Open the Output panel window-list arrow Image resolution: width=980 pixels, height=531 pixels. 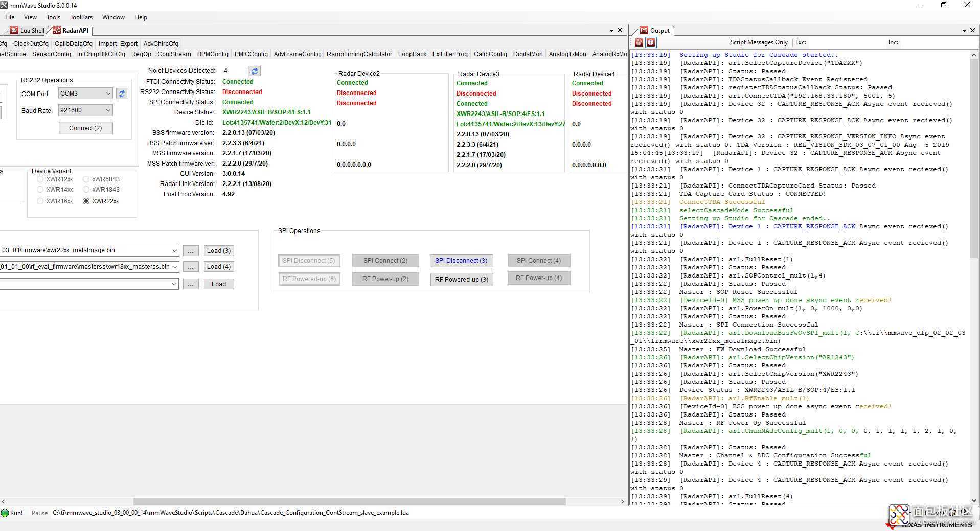click(x=964, y=31)
